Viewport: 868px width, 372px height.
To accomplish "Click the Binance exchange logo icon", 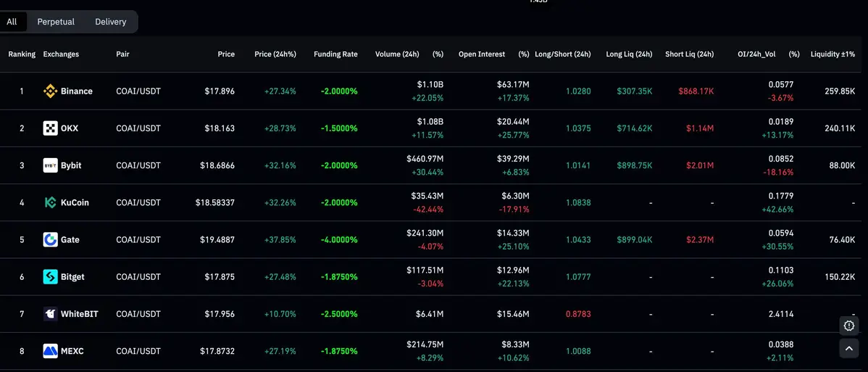I will coord(50,91).
